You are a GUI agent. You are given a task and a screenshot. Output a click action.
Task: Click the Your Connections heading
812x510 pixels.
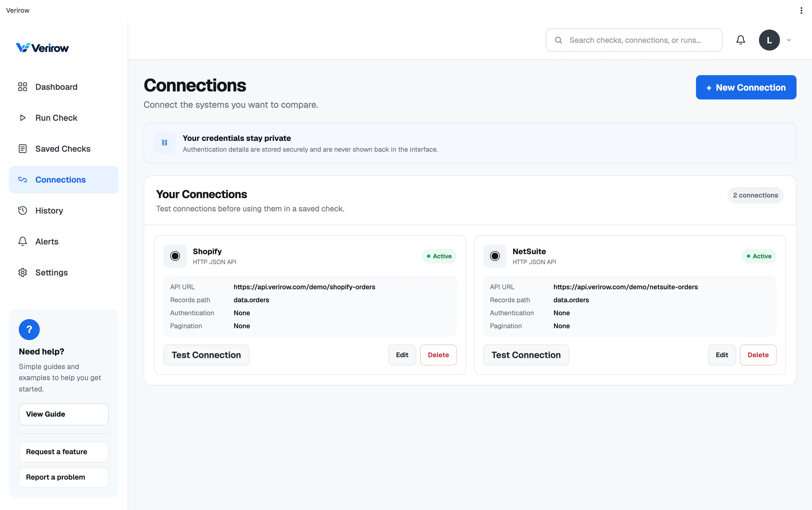point(201,194)
